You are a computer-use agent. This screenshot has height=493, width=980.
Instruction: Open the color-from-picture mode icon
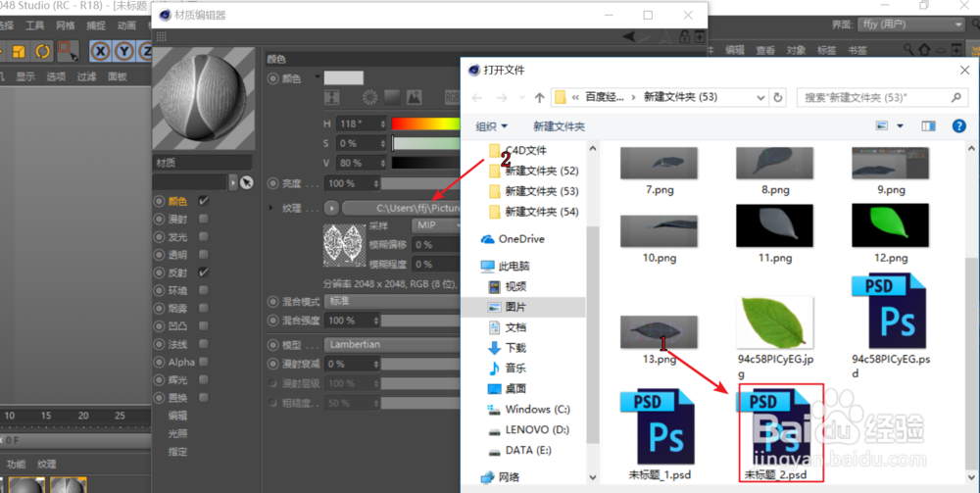pos(414,97)
